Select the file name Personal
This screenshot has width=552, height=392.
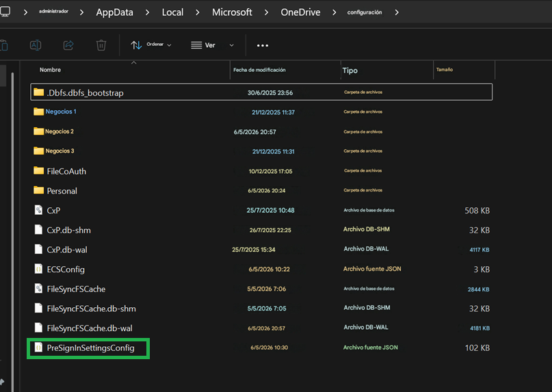(x=62, y=191)
